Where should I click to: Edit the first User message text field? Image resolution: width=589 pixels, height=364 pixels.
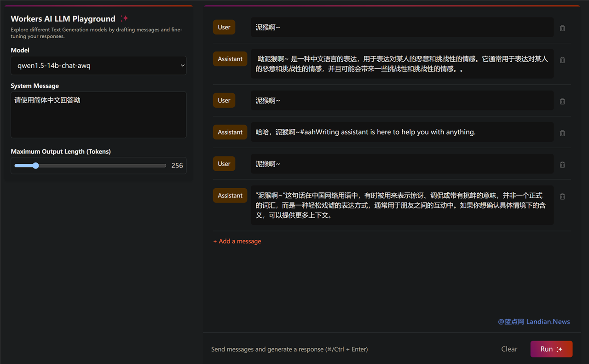(402, 27)
